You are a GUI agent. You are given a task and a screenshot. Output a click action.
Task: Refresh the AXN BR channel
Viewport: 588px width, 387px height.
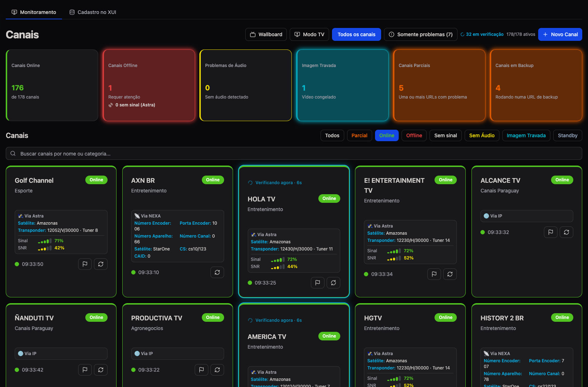pos(217,272)
